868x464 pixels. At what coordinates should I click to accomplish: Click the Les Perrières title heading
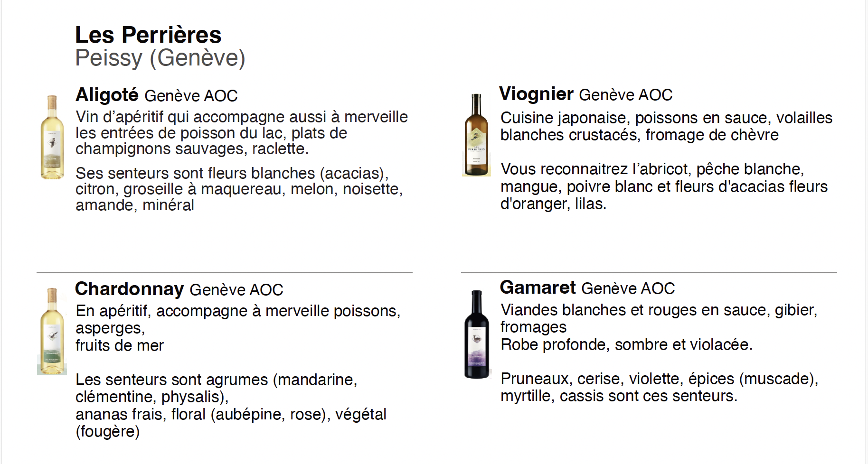tap(148, 35)
